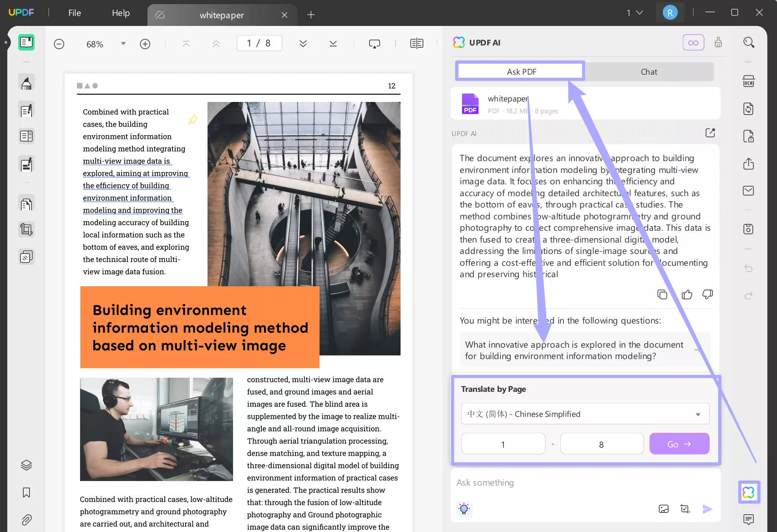The width and height of the screenshot is (777, 532).
Task: Go to the next page
Action: 303,44
